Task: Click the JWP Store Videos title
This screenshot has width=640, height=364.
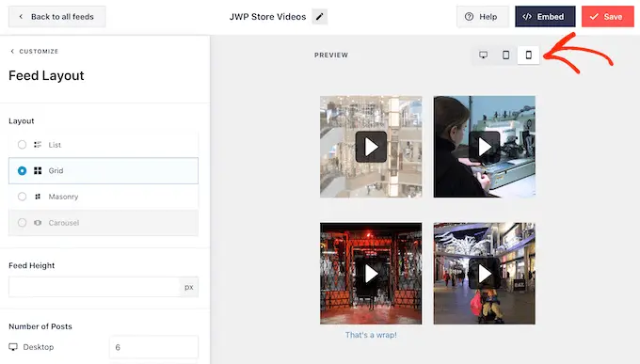Action: pos(267,17)
